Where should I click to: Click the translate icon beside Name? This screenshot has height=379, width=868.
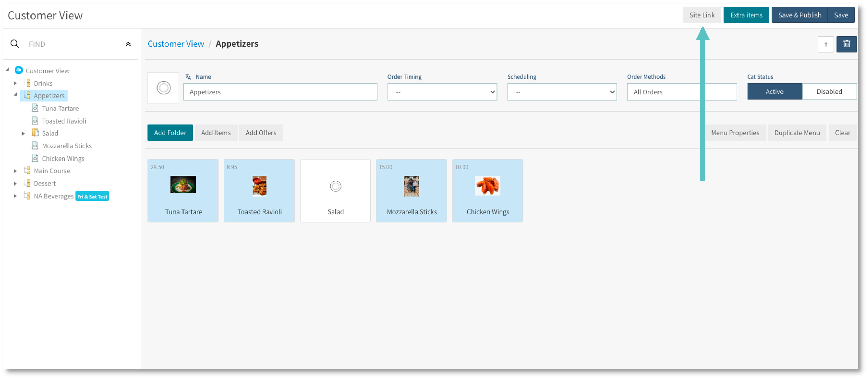pyautogui.click(x=188, y=77)
